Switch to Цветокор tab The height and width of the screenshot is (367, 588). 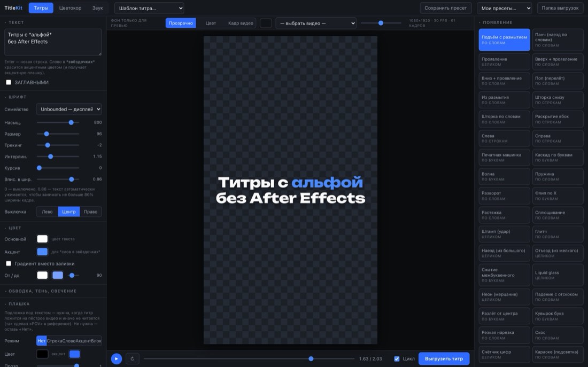(70, 8)
